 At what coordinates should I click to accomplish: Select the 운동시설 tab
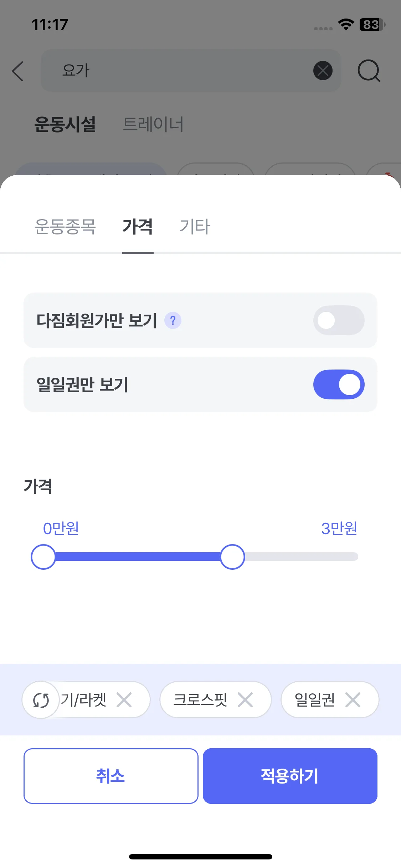point(65,124)
